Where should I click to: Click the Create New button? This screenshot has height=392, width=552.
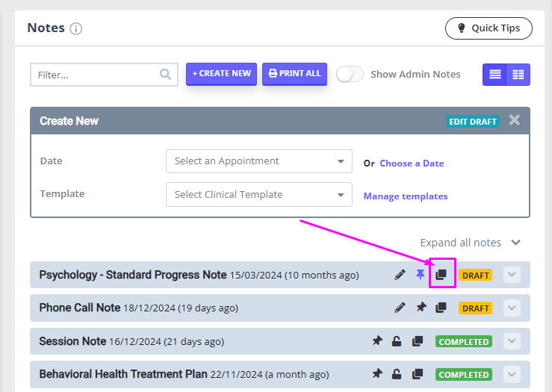pyautogui.click(x=221, y=74)
